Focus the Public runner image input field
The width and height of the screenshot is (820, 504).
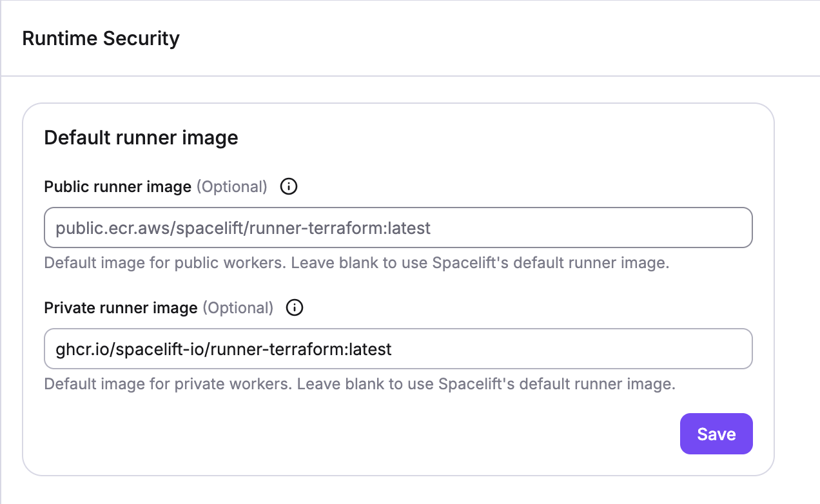tap(580, 228)
